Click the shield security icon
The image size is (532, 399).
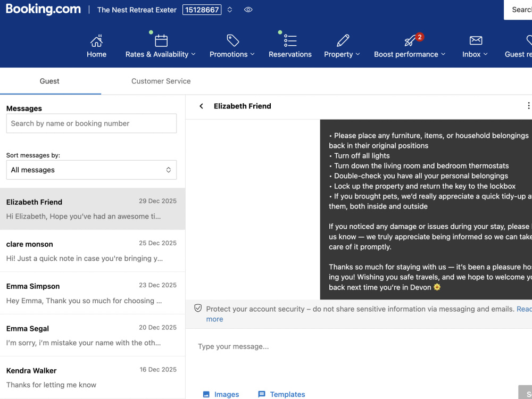coord(198,308)
